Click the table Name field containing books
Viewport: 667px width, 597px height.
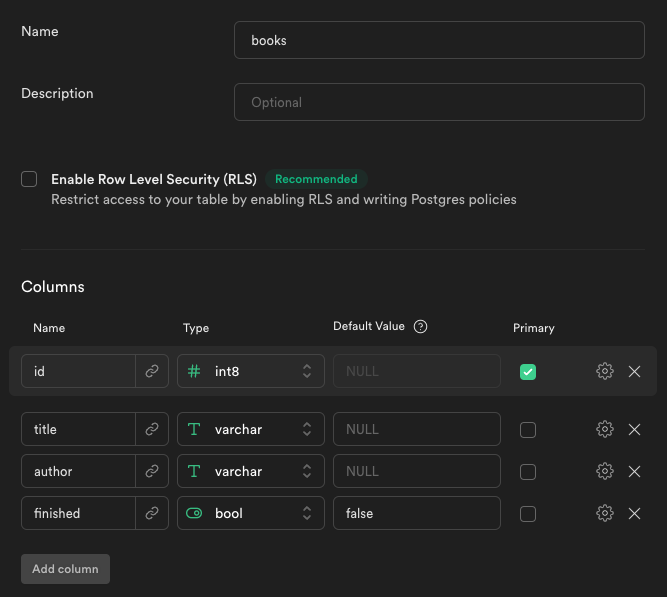pos(439,40)
